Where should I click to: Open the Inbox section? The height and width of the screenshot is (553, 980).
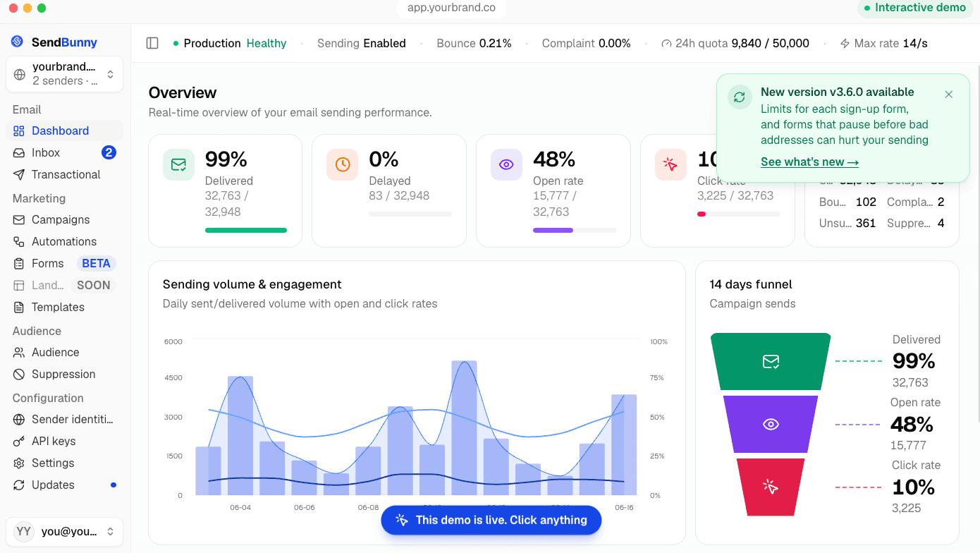pos(64,152)
